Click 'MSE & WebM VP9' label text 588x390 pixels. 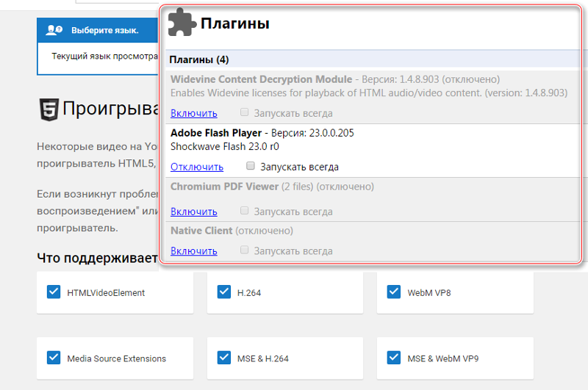(x=443, y=358)
